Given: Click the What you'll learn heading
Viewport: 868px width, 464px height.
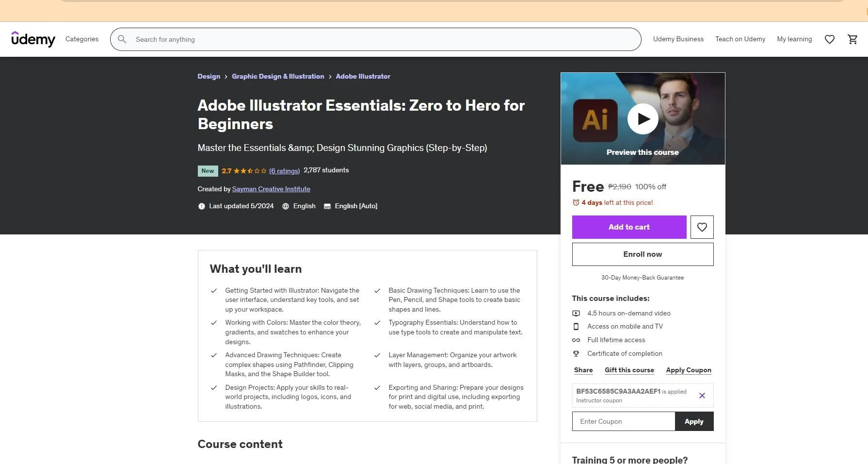Looking at the screenshot, I should 256,269.
